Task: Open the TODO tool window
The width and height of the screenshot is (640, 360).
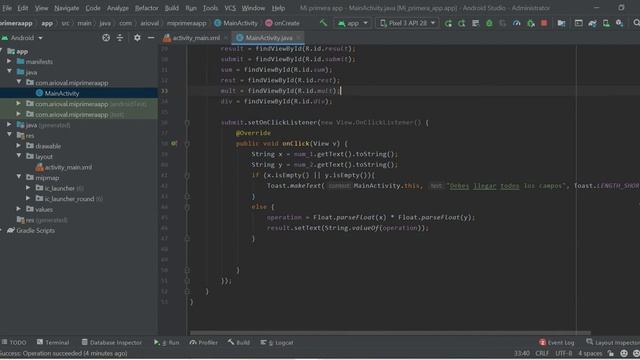Action: pos(14,342)
